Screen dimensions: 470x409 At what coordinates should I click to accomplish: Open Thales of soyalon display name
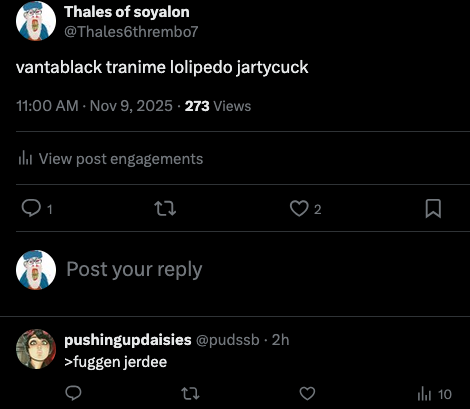[127, 12]
